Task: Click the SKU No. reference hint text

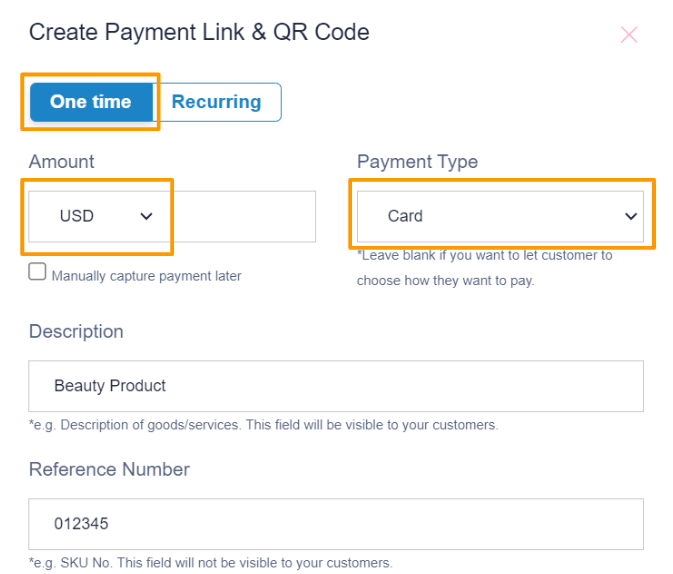Action: point(211,563)
